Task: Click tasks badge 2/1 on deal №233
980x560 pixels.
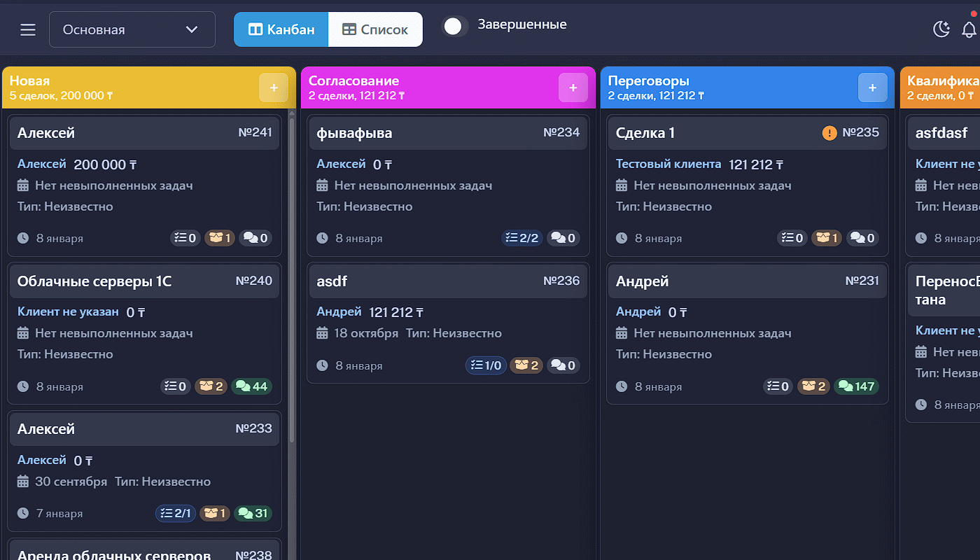Action: pos(176,514)
